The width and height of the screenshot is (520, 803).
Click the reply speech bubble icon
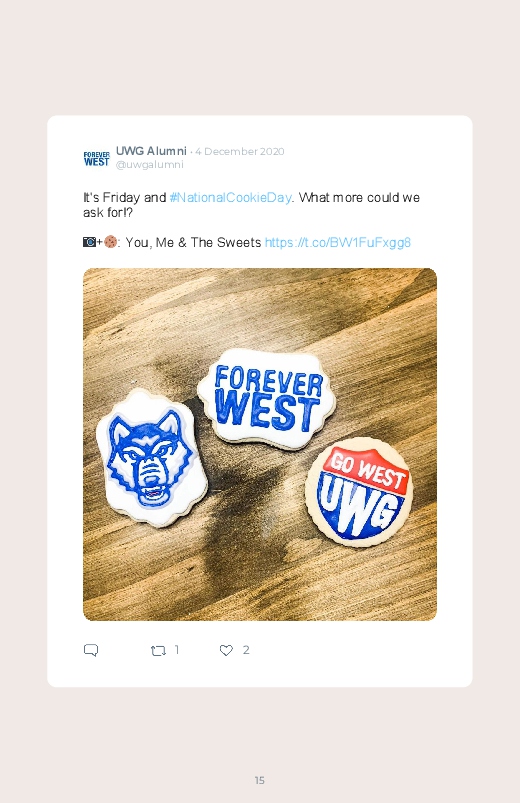tap(91, 650)
